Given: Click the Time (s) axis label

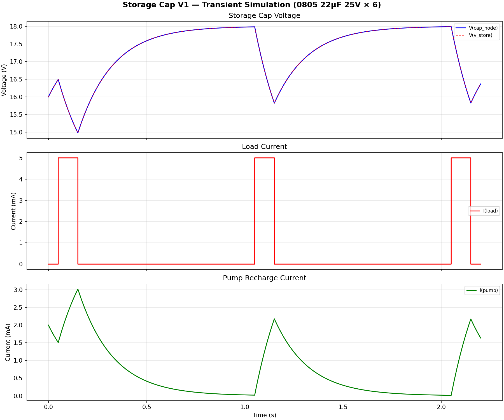Looking at the screenshot, I should pyautogui.click(x=264, y=415).
